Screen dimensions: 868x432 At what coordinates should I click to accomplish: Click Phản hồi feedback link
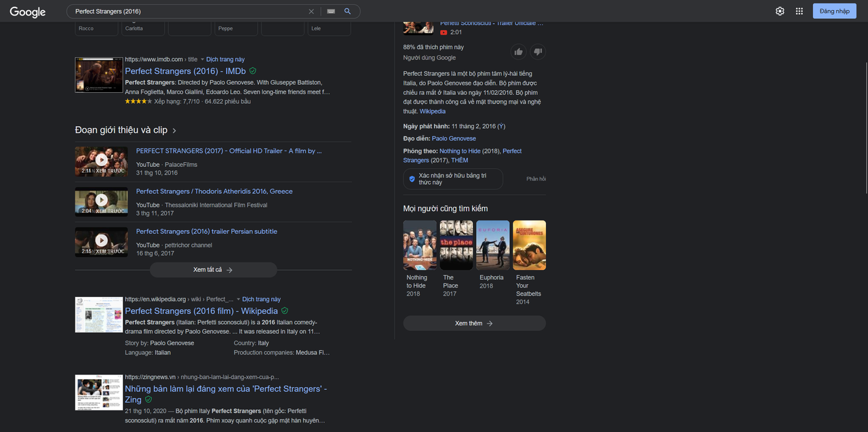click(536, 179)
